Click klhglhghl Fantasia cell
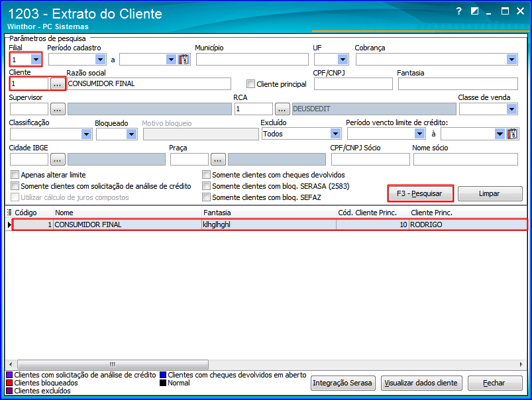The height and width of the screenshot is (400, 532). point(269,225)
